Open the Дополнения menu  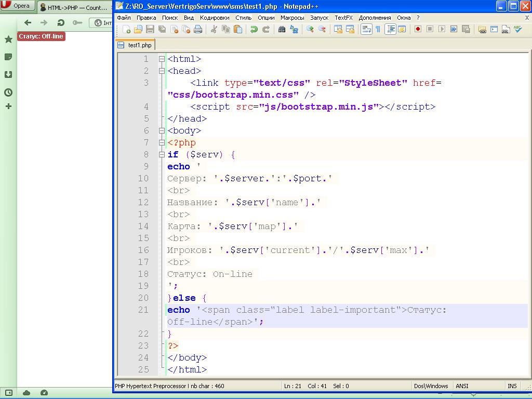pyautogui.click(x=375, y=18)
